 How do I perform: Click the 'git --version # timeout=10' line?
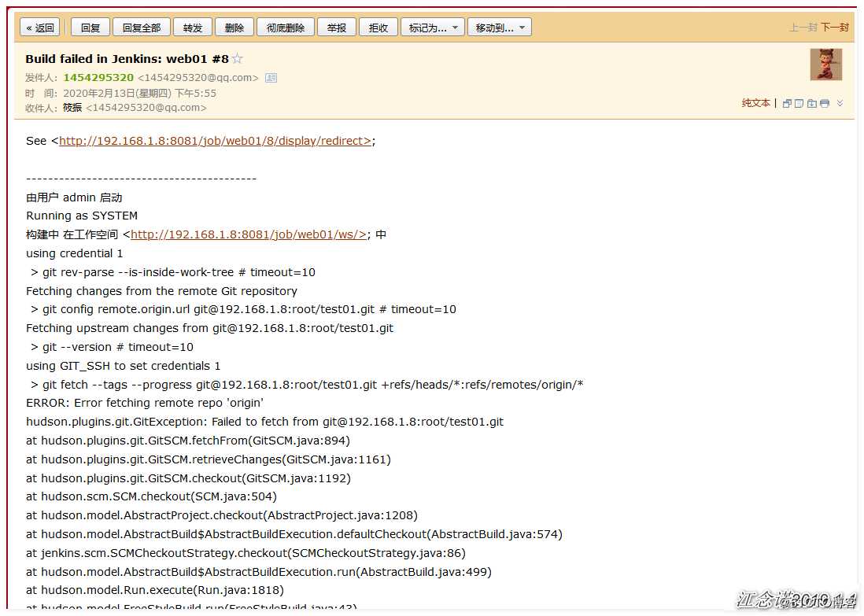click(x=112, y=347)
